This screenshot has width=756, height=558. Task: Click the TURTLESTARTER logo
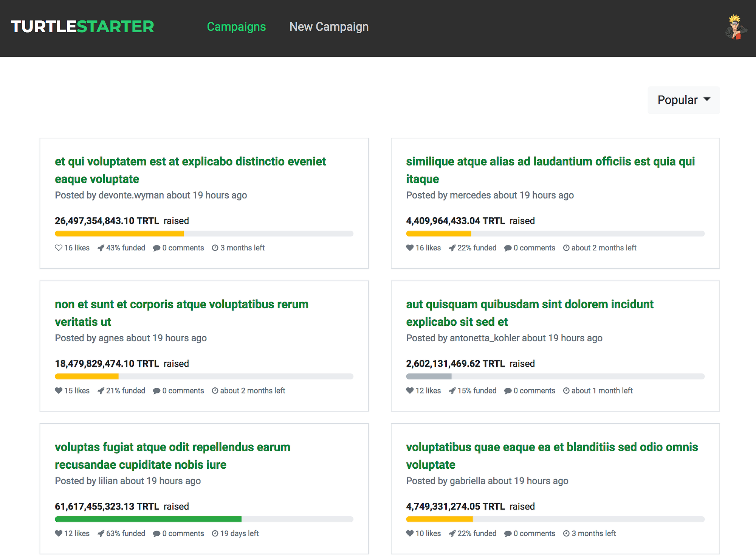[x=82, y=27]
